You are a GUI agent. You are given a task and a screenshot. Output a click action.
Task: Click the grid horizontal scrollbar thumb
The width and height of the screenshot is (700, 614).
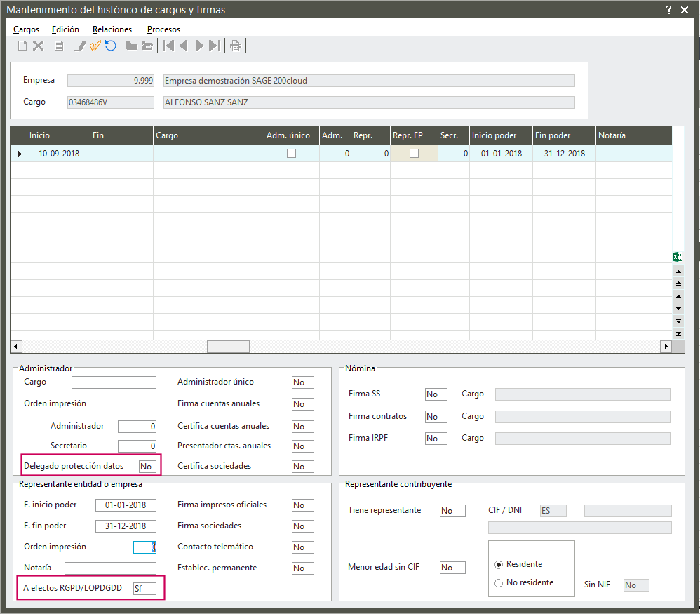tap(228, 347)
